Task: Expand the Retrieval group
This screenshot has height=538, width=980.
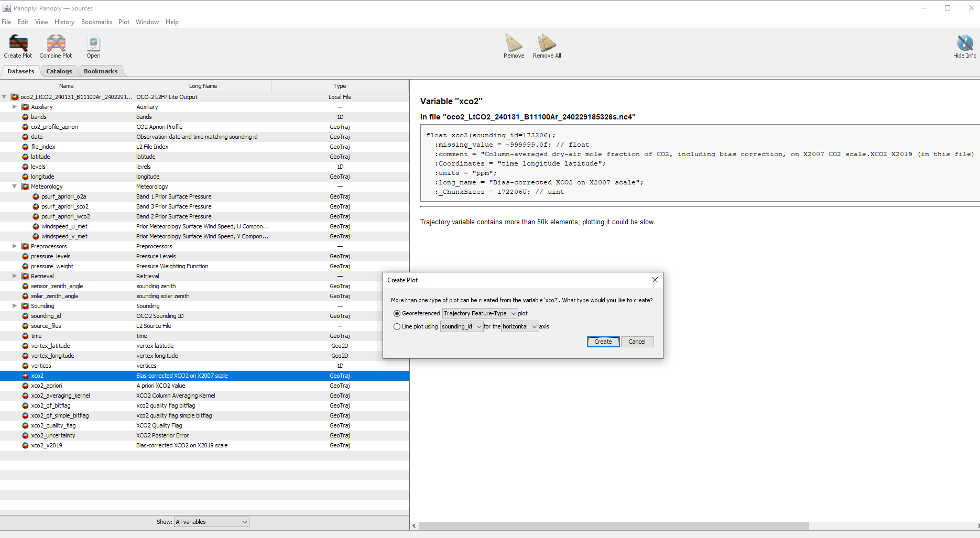Action: (15, 276)
